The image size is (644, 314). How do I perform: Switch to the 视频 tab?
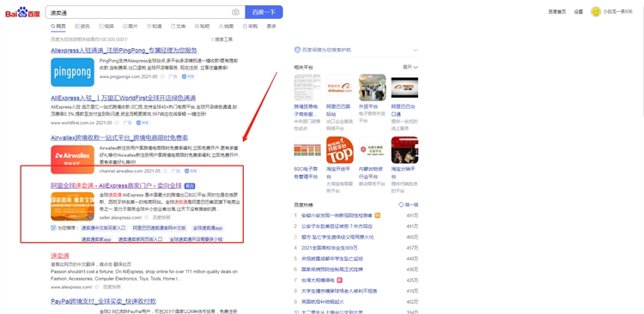pyautogui.click(x=106, y=27)
